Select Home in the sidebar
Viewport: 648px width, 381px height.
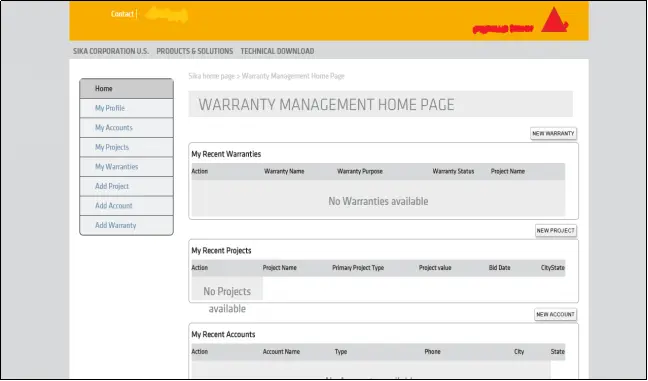click(126, 88)
